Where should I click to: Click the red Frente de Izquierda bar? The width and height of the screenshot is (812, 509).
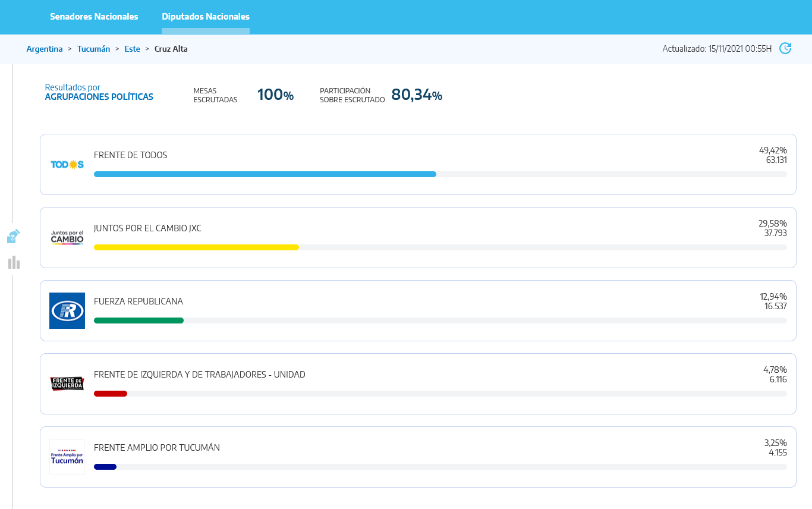[x=111, y=394]
